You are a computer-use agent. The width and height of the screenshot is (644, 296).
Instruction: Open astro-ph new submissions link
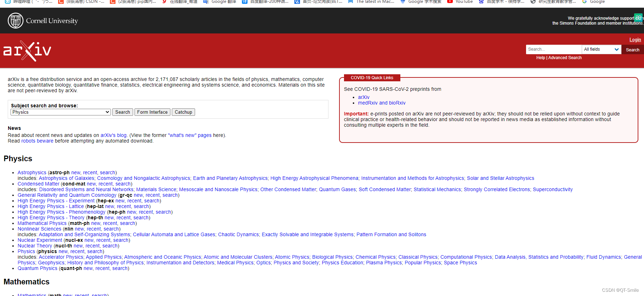[x=76, y=172]
